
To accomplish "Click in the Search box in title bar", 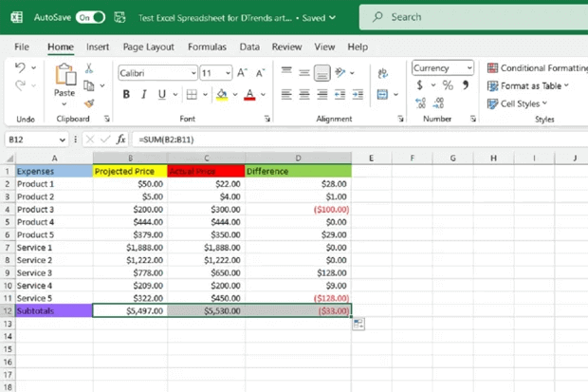I will coord(455,17).
